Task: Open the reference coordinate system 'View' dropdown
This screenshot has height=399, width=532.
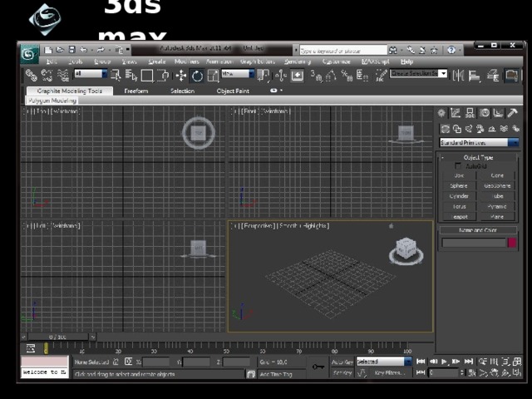Action: (x=238, y=73)
